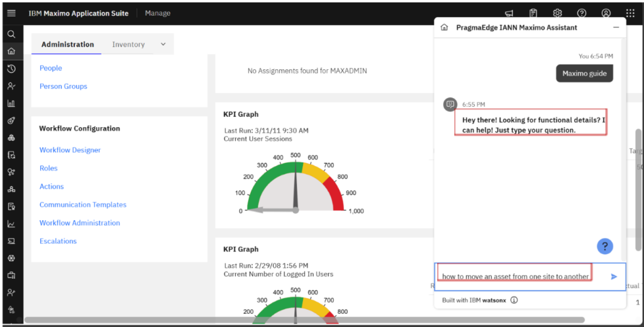Click the Manage label in header
644x327 pixels.
pos(157,13)
